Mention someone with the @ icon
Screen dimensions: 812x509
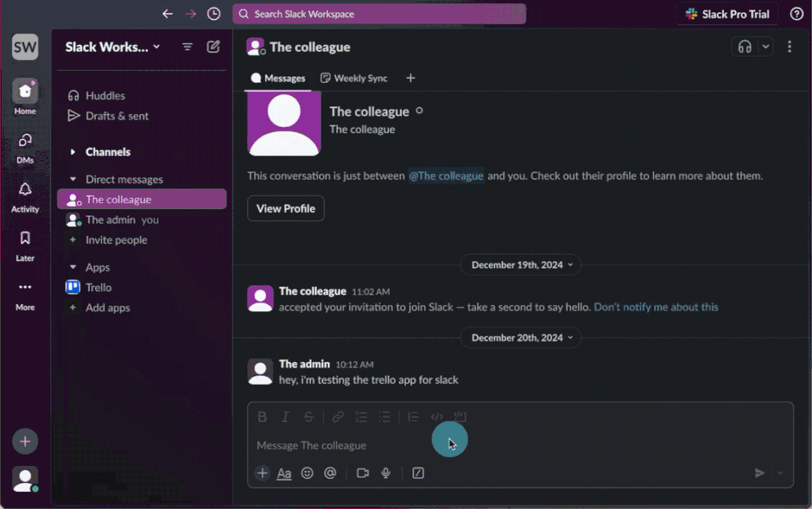[330, 472]
